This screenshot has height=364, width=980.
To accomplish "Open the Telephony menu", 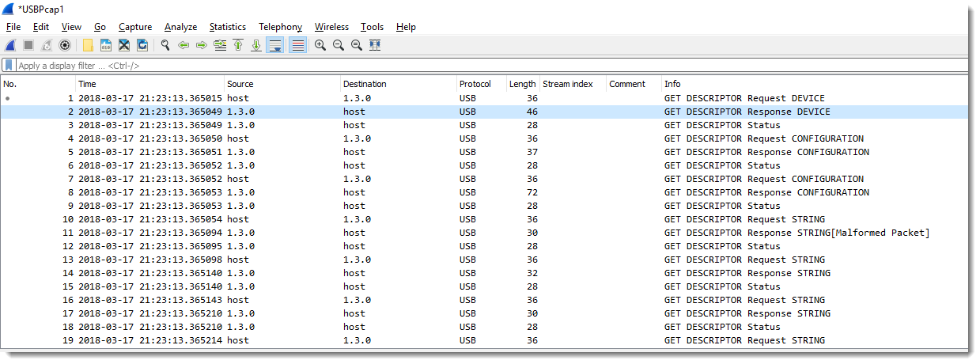I will click(x=281, y=27).
